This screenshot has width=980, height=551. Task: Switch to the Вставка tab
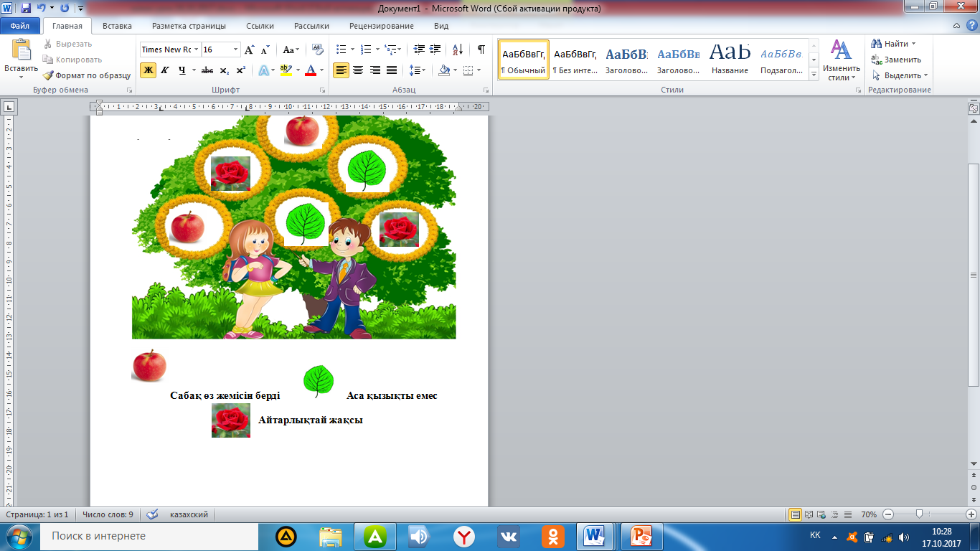click(x=117, y=26)
